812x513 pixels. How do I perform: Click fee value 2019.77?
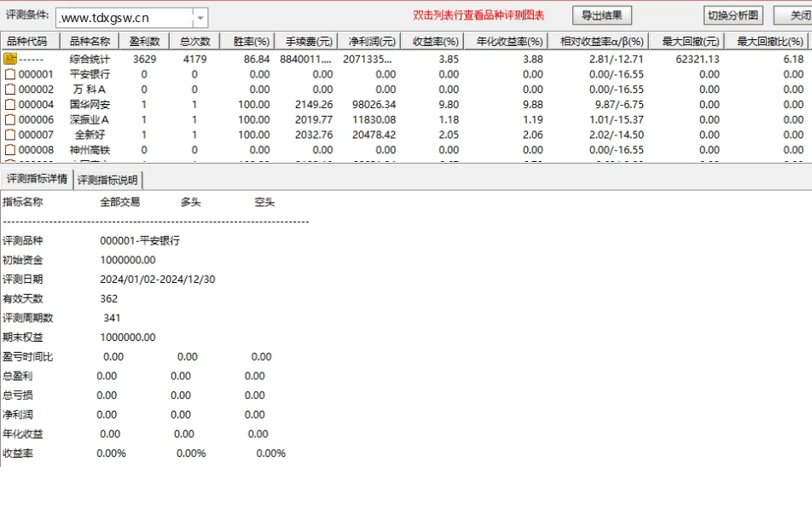click(x=314, y=120)
